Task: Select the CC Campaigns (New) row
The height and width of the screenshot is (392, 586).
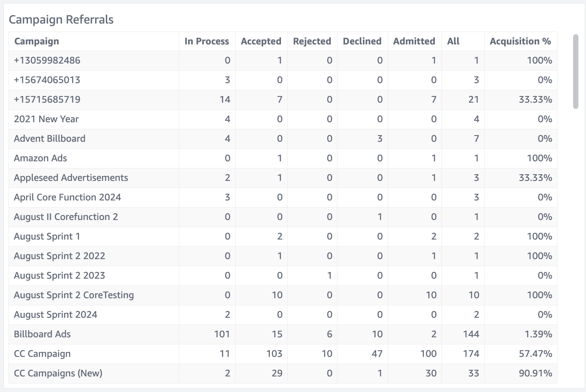Action: pyautogui.click(x=283, y=373)
